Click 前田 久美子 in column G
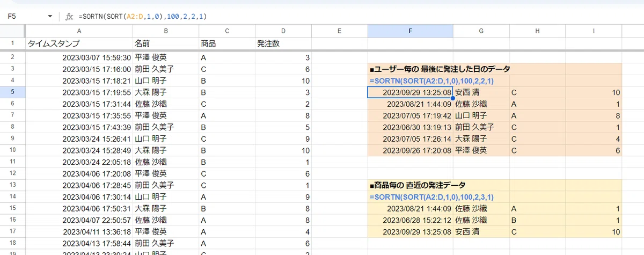The height and width of the screenshot is (255, 644). (481, 127)
